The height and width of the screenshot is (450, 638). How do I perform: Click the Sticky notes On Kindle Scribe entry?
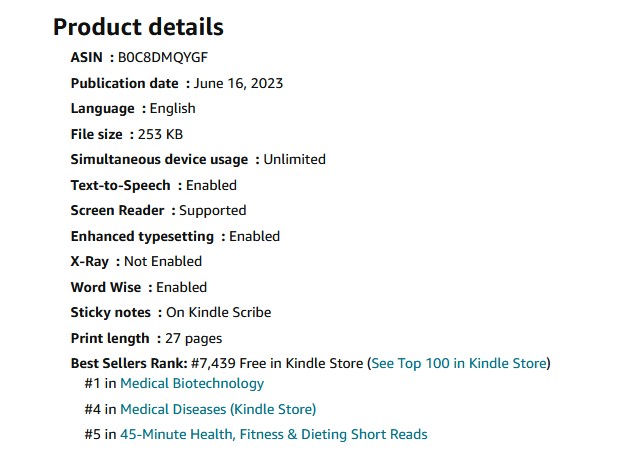click(x=171, y=312)
